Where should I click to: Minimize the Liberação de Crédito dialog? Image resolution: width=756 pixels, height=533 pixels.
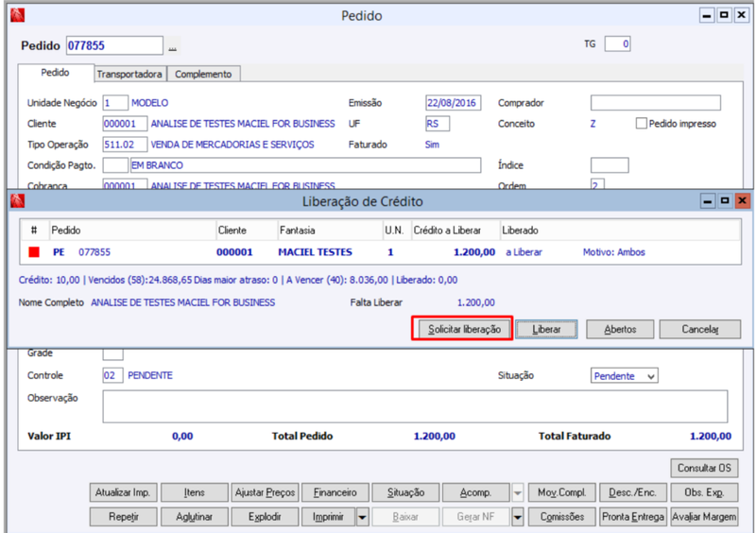click(707, 200)
